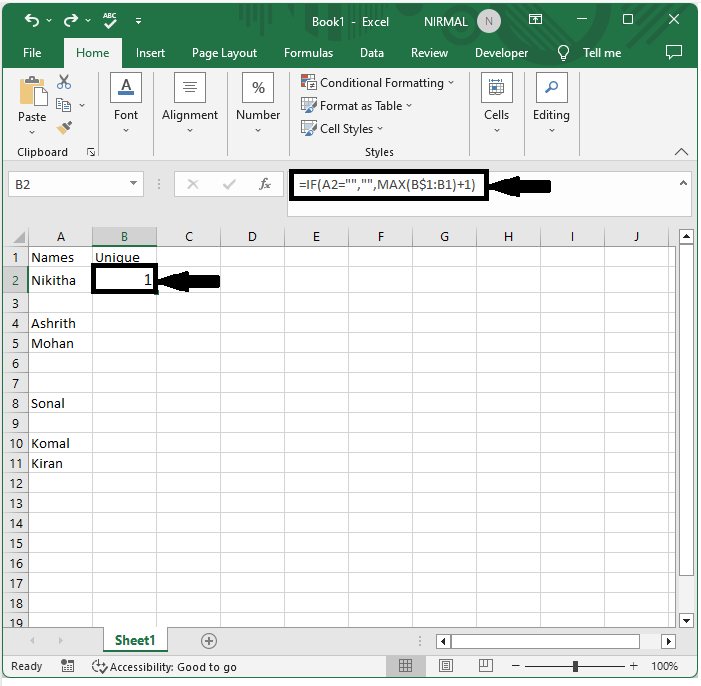Viewport: 701px width, 686px height.
Task: Customize the Quick Access Toolbar
Action: click(x=139, y=21)
